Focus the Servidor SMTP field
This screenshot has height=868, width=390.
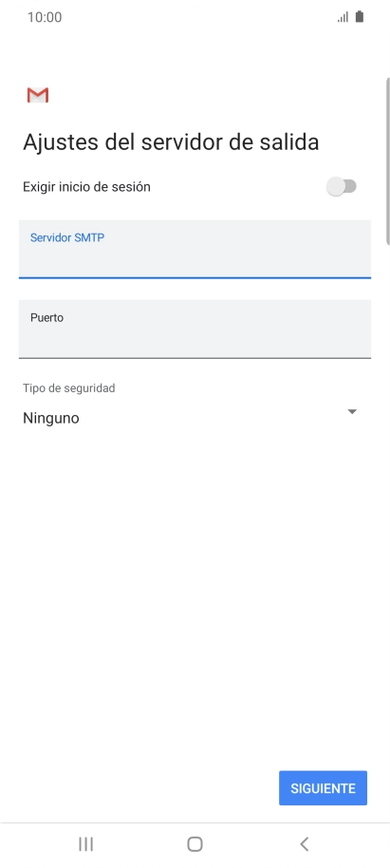point(195,249)
